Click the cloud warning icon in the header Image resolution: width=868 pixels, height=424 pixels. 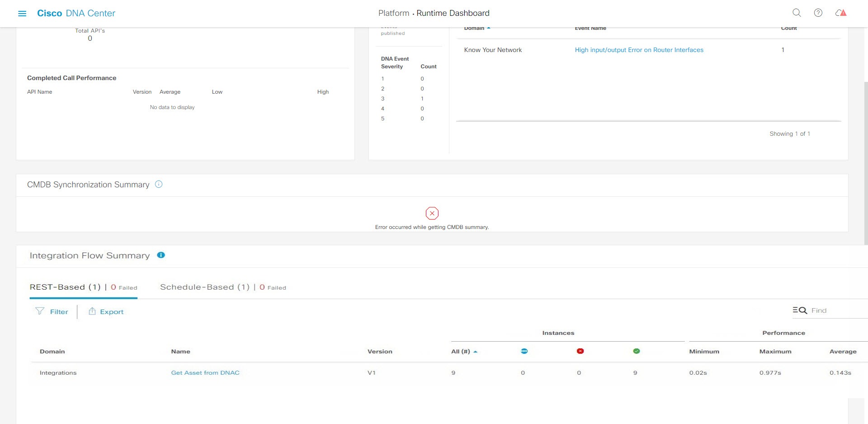(841, 13)
